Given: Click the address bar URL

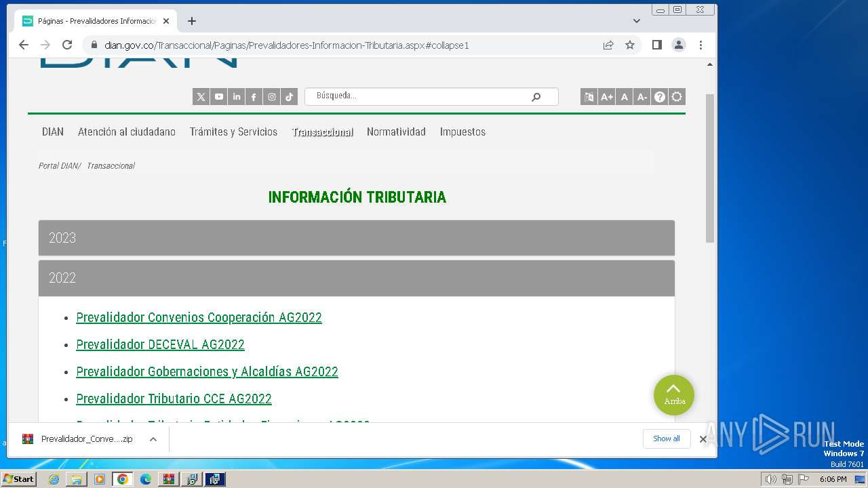Looking at the screenshot, I should pyautogui.click(x=286, y=45).
